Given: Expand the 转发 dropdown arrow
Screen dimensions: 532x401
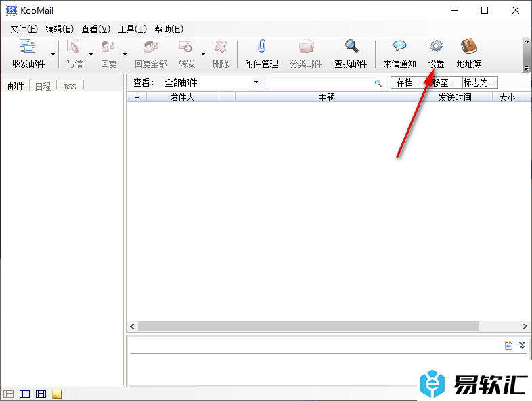Looking at the screenshot, I should 203,55.
